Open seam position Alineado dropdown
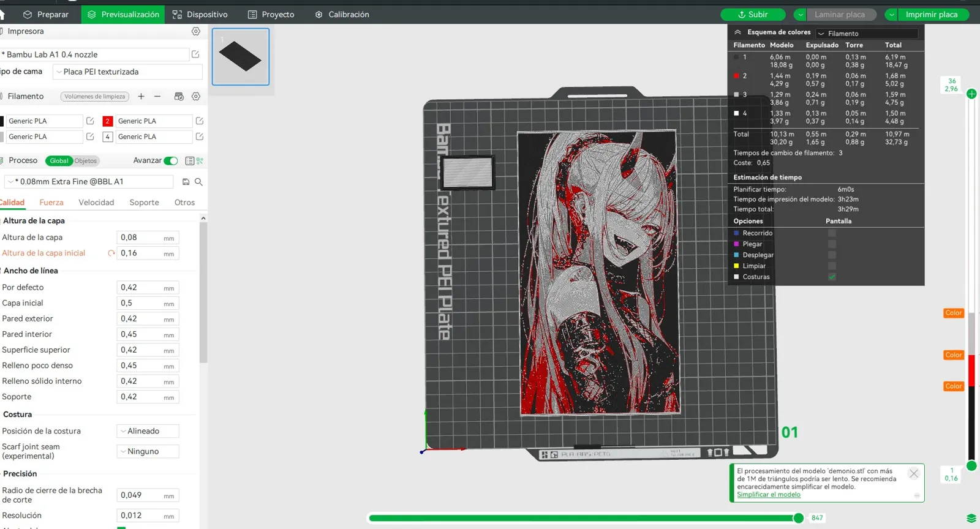The height and width of the screenshot is (529, 980). 148,431
